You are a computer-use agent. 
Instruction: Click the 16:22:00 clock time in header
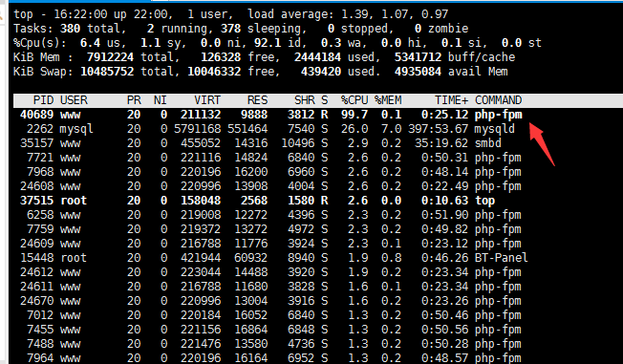80,14
